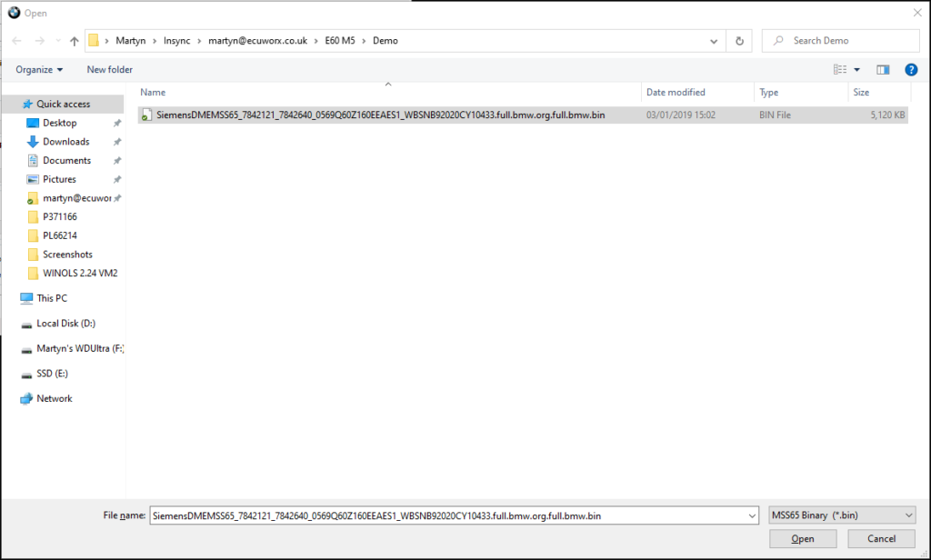
Task: Open the Screenshots folder
Action: [67, 255]
